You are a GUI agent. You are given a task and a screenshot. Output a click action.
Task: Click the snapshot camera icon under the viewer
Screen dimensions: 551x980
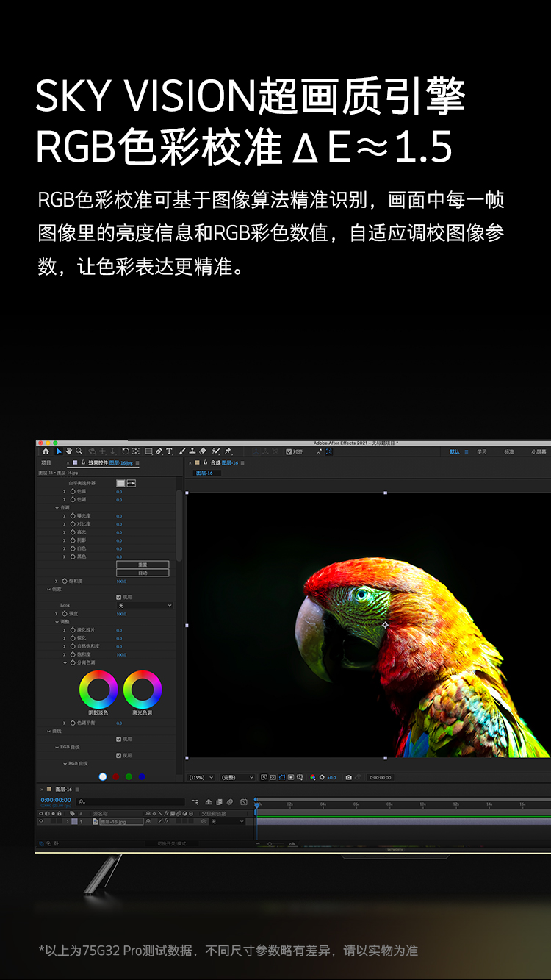[x=349, y=777]
